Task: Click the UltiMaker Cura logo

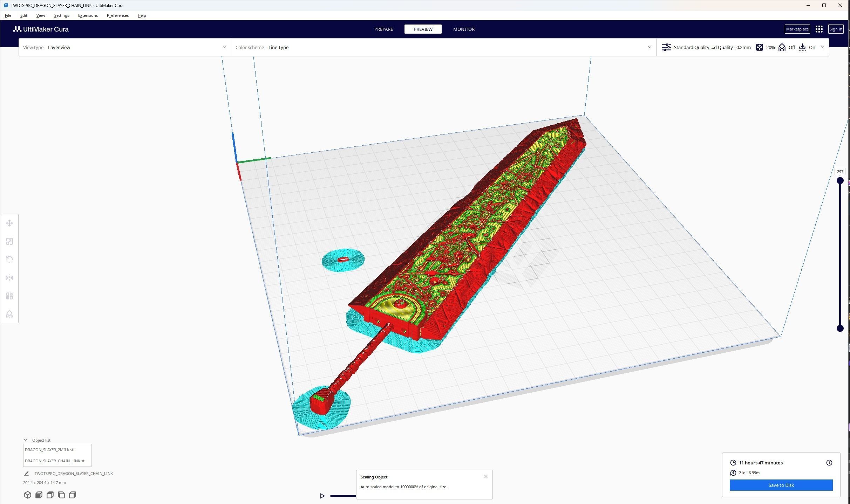Action: pyautogui.click(x=41, y=29)
